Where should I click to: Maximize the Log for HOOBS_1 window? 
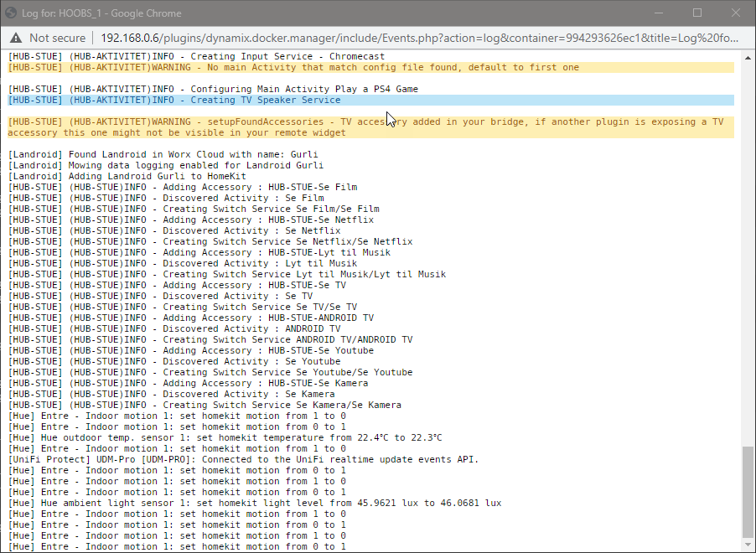[697, 13]
